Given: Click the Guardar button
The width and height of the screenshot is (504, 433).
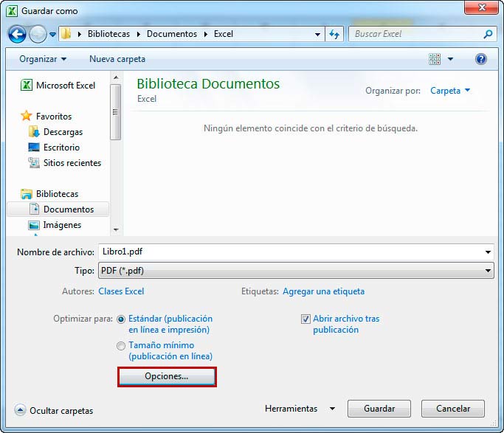Looking at the screenshot, I should point(379,409).
